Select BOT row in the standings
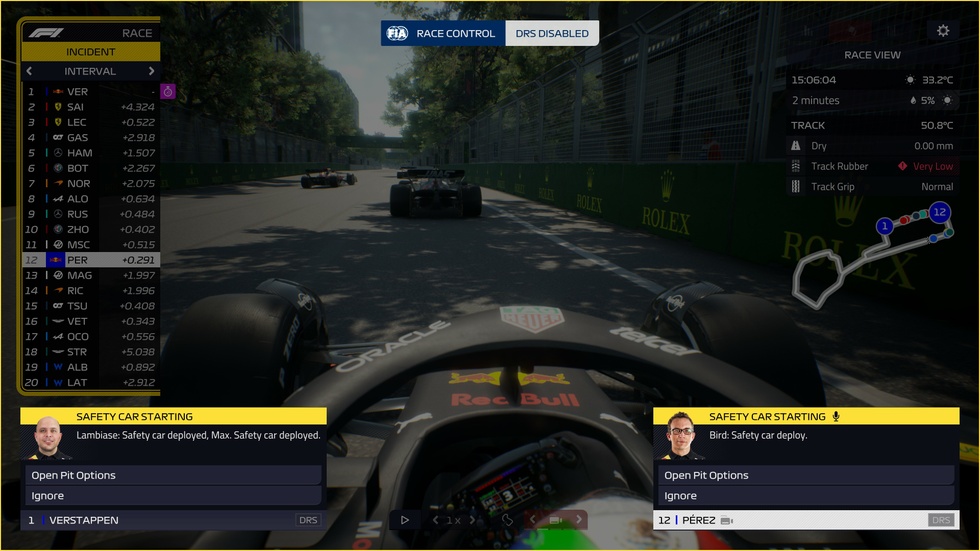The image size is (980, 551). pyautogui.click(x=91, y=168)
